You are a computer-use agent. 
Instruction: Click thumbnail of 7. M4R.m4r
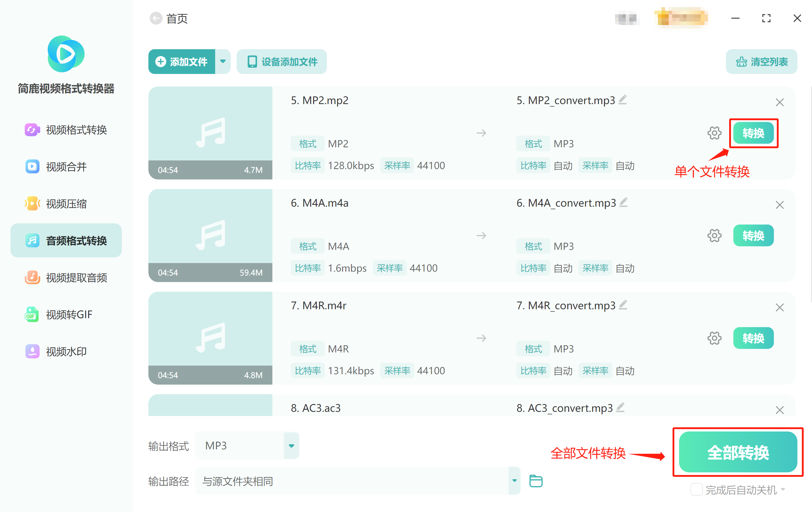point(210,338)
